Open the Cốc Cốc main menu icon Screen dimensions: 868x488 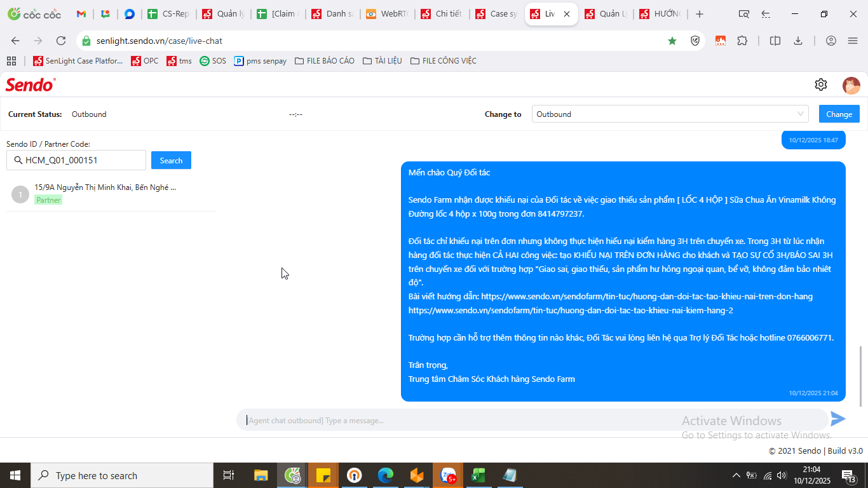pos(853,41)
